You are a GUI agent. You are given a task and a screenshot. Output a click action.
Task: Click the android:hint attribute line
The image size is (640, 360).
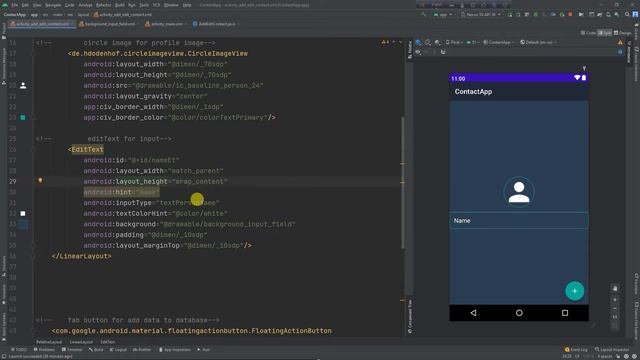click(122, 192)
